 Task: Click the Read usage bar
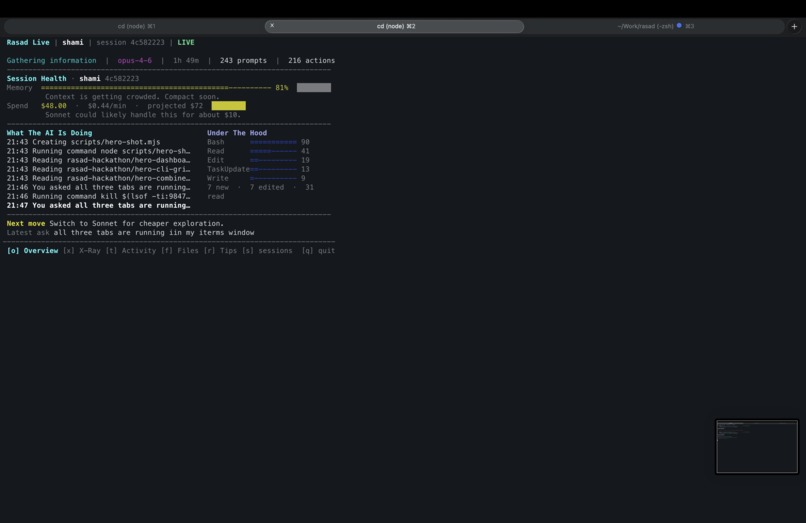coord(273,151)
